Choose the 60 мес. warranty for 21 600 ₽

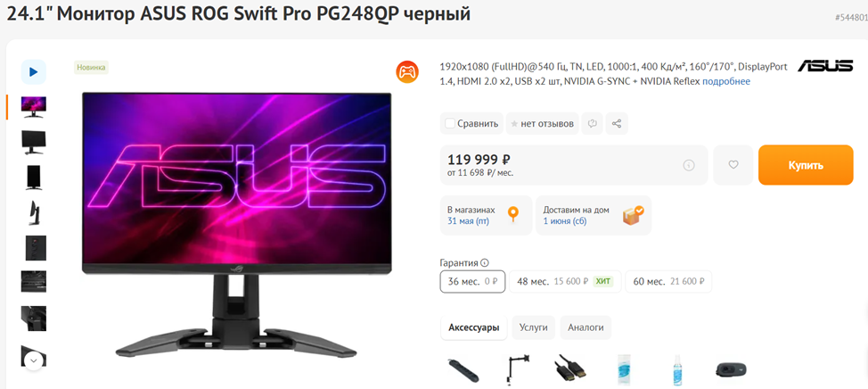(668, 282)
